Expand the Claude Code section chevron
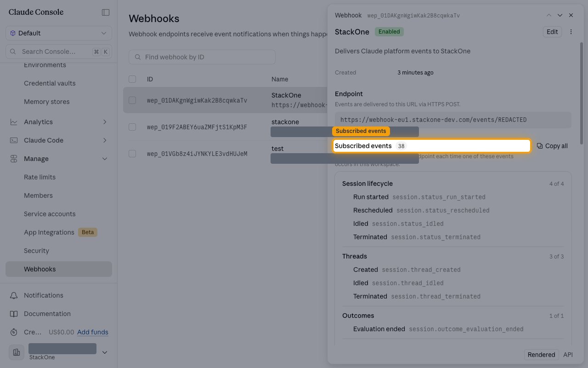Image resolution: width=588 pixels, height=368 pixels. tap(105, 140)
